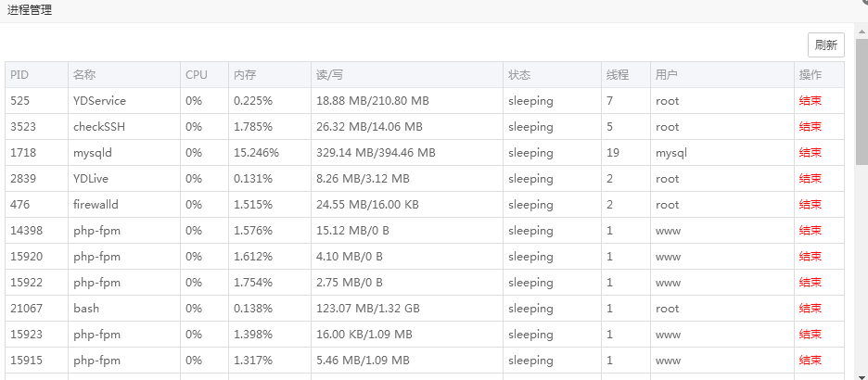
Task: End the YDService process
Action: [810, 100]
